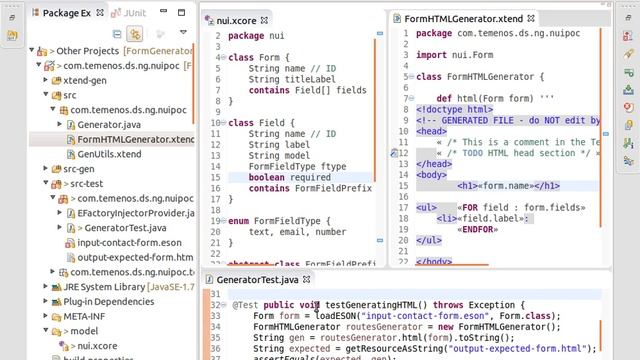This screenshot has width=640, height=360.
Task: Open the blue hierarchy view icon in right trim
Action: [x=628, y=161]
